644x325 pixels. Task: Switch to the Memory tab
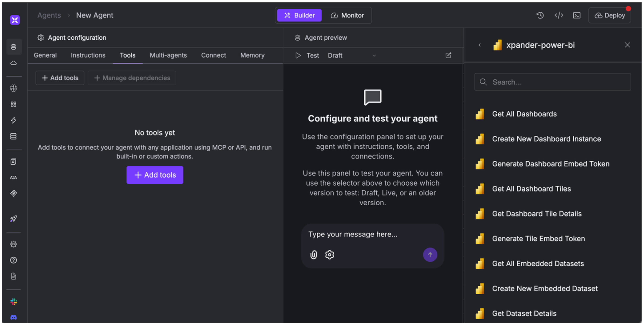(x=252, y=55)
